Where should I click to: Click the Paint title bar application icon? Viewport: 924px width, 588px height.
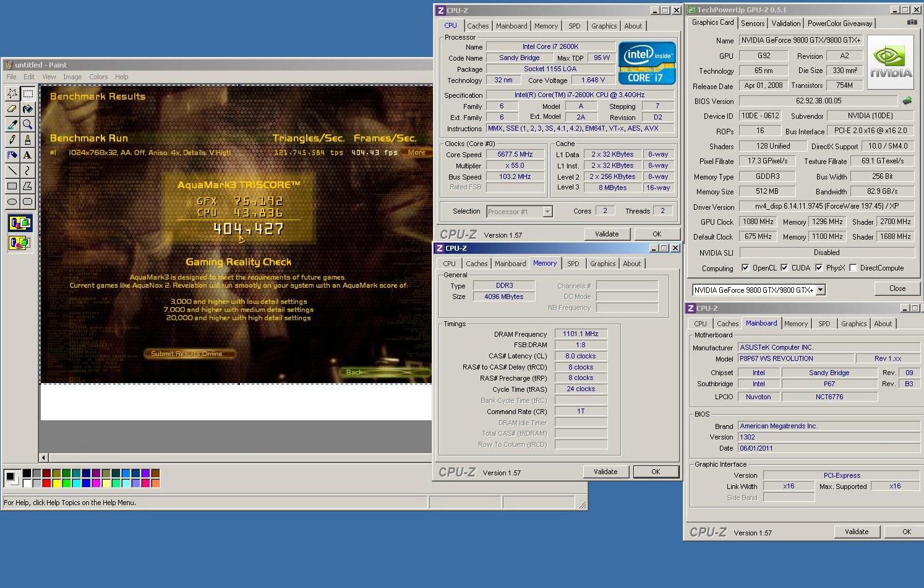pos(9,64)
